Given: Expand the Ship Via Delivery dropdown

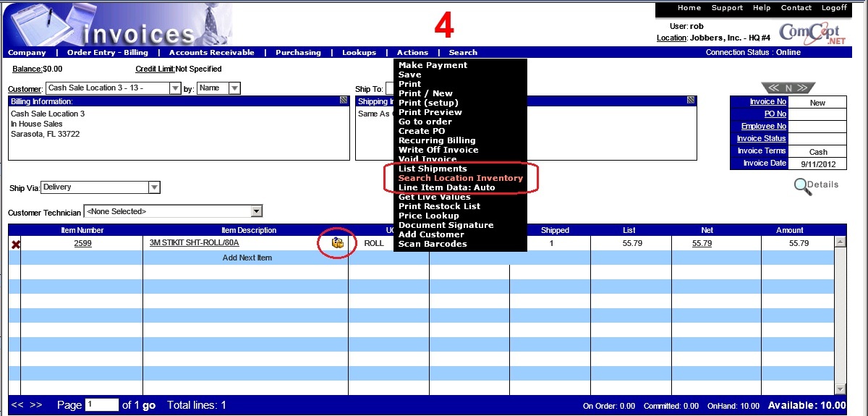Looking at the screenshot, I should pyautogui.click(x=153, y=187).
